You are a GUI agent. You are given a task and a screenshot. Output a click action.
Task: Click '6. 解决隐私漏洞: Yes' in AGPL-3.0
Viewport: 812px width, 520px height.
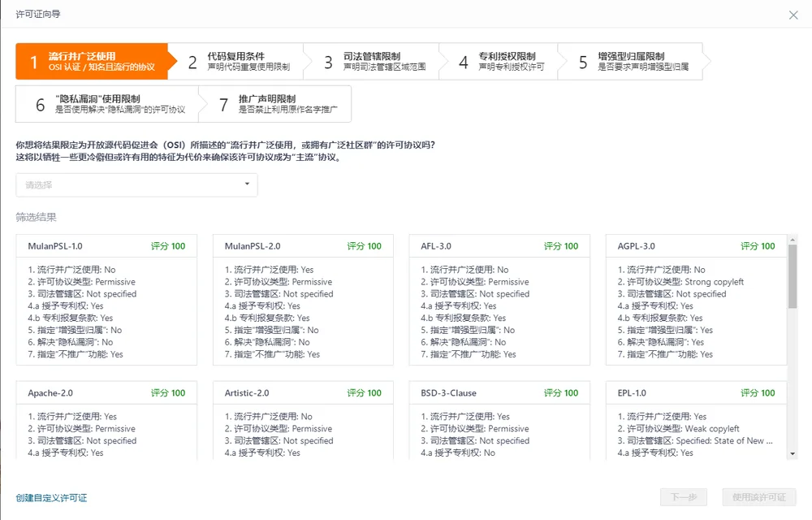[x=661, y=342]
